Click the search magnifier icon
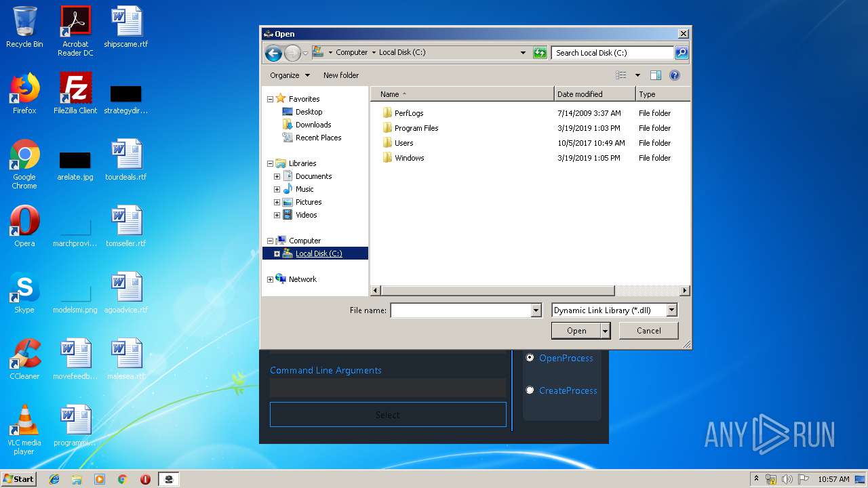 click(x=682, y=52)
